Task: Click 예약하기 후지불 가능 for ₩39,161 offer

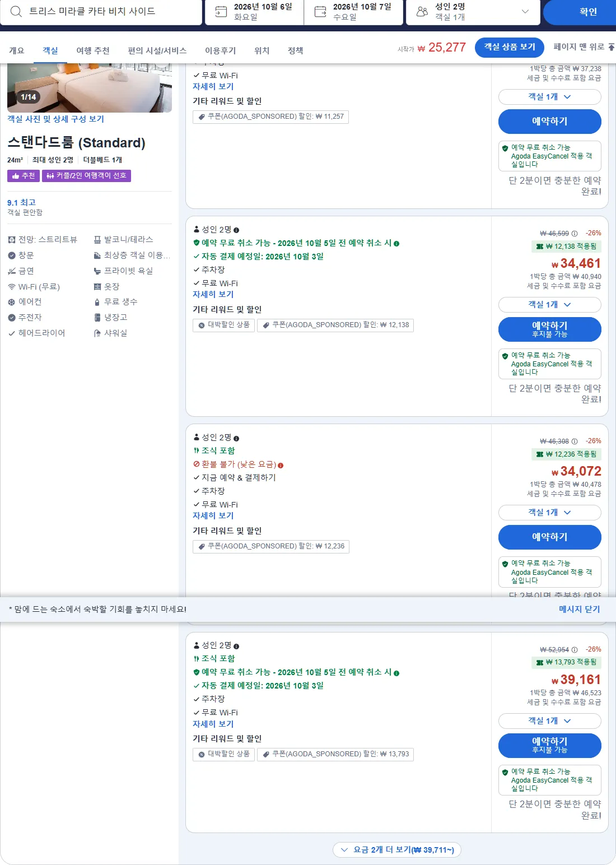Action: point(550,746)
